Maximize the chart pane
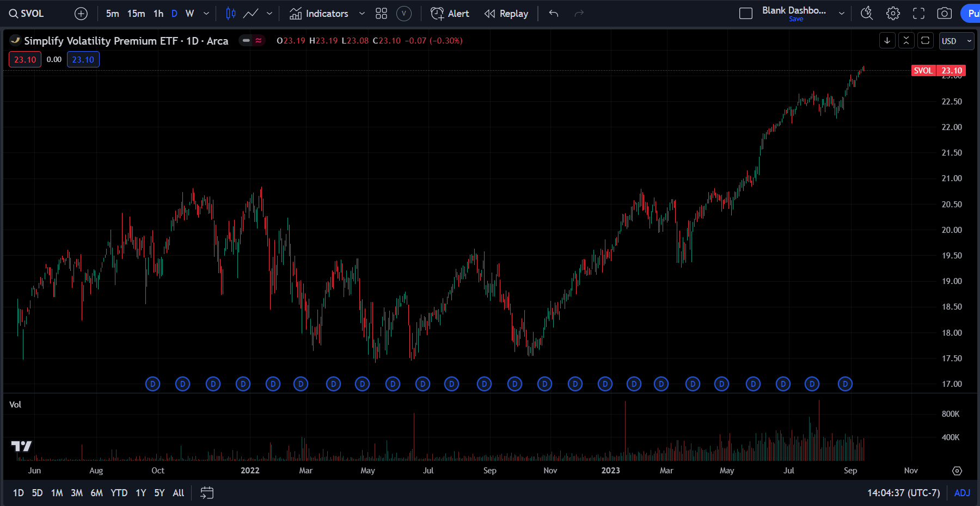Screen dimensions: 980x506 point(925,41)
